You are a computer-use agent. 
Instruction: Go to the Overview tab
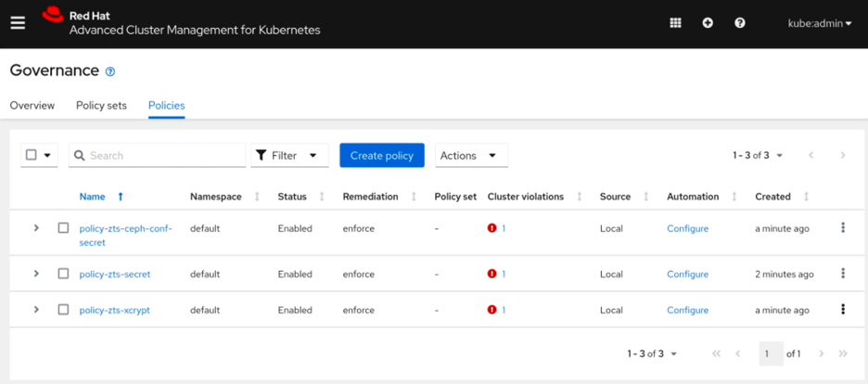coord(32,106)
